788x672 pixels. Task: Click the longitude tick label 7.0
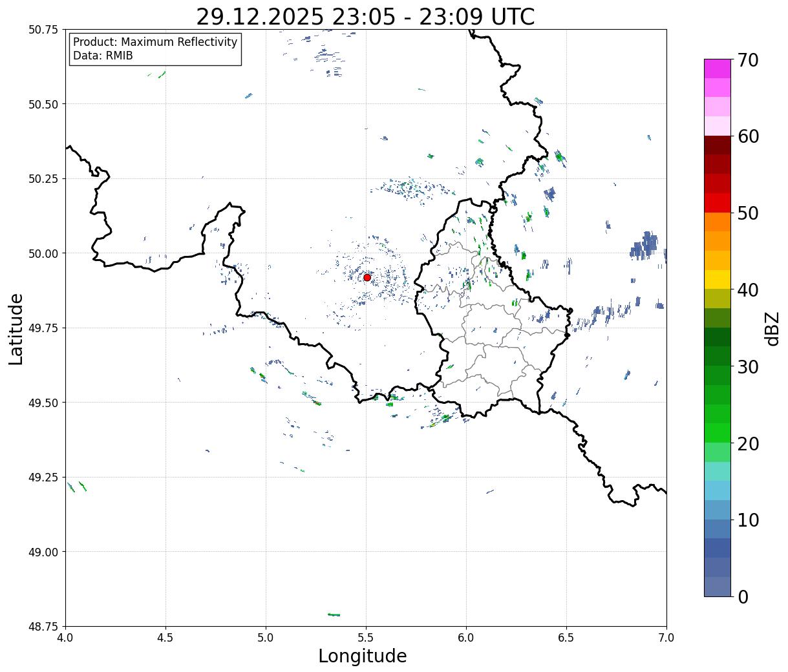point(666,638)
